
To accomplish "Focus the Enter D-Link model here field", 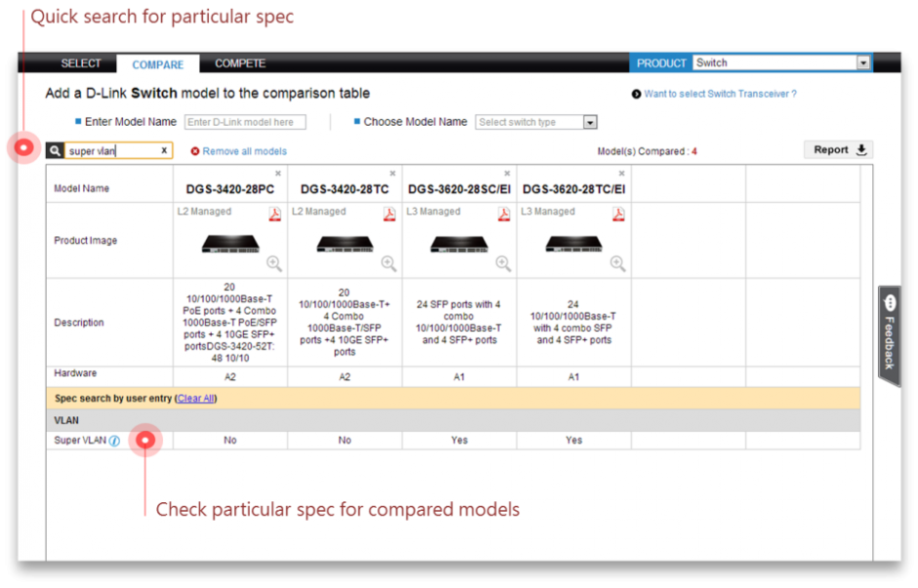I will (x=245, y=122).
